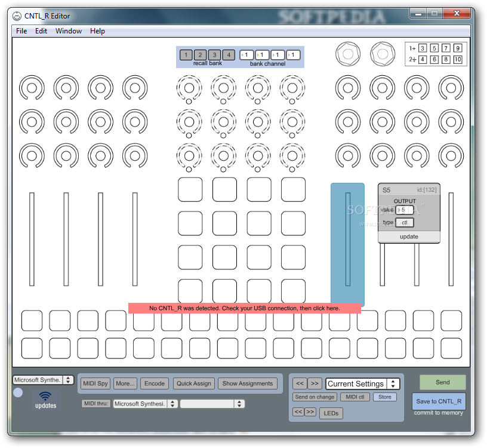Click the red No CNTL_R was detected banner
The image size is (487, 448).
tap(245, 308)
